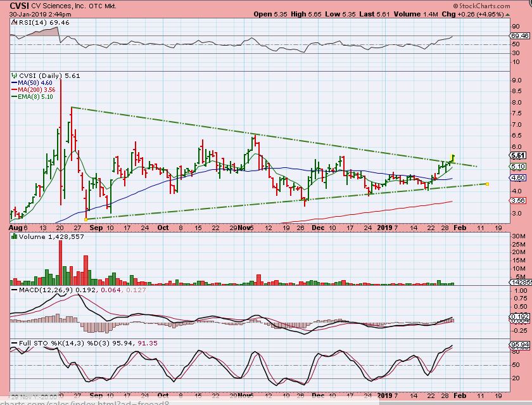Click the 'Oct' label on the price chart date axis
532x405 pixels.
163,228
